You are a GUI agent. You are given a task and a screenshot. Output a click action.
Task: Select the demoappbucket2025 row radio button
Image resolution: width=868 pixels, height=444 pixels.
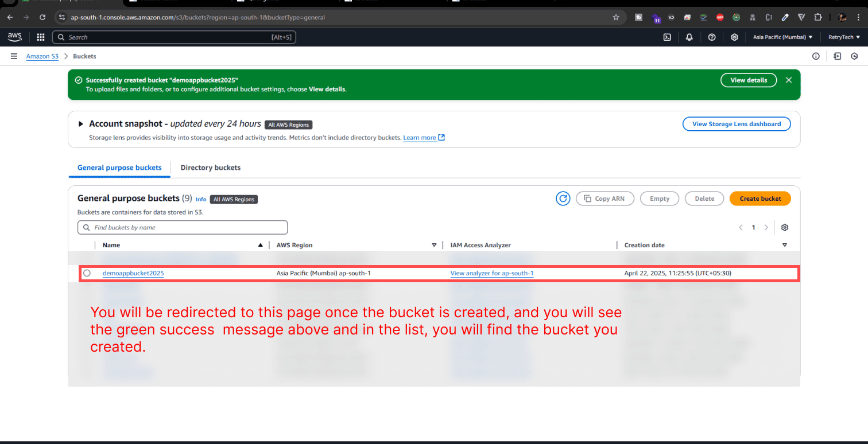click(x=87, y=273)
